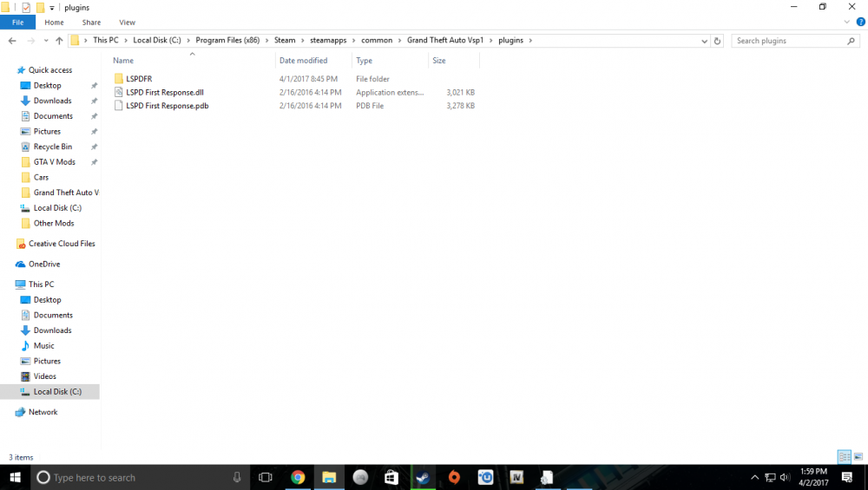Switch to large thumbnails view layout
This screenshot has height=490, width=868.
click(x=858, y=457)
